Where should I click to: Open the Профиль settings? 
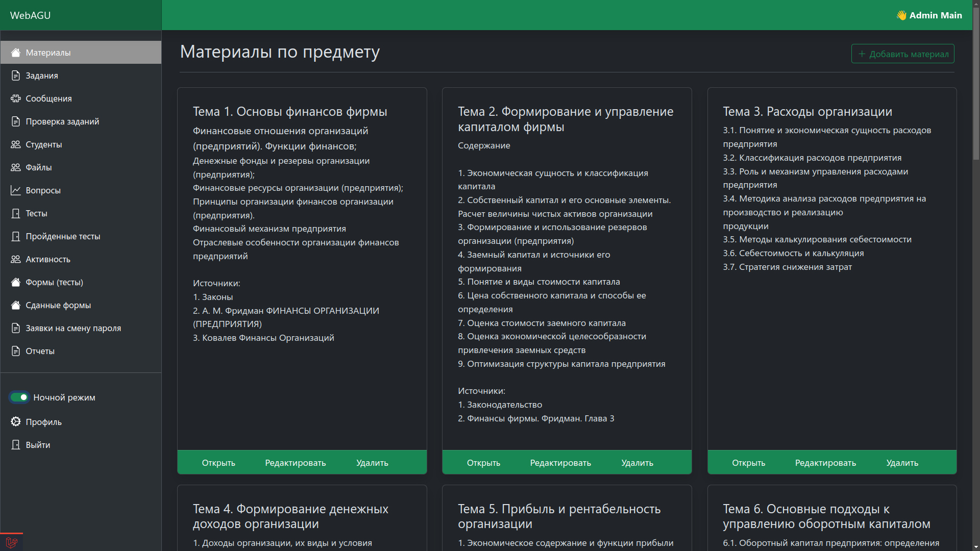(x=81, y=422)
